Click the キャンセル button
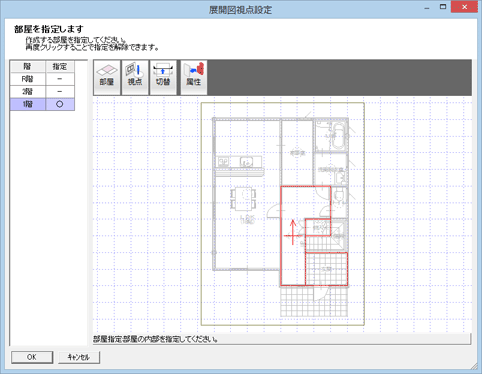 [79, 357]
